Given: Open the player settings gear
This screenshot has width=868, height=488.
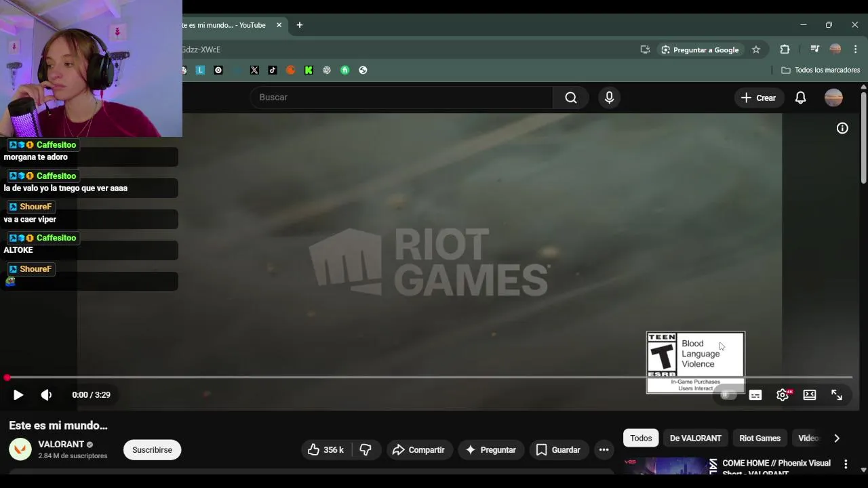Looking at the screenshot, I should point(783,394).
